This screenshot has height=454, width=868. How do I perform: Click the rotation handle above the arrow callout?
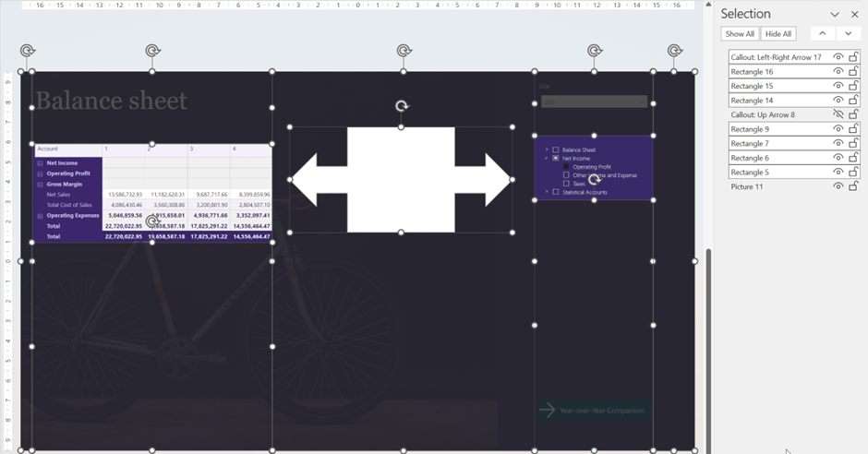pyautogui.click(x=403, y=105)
